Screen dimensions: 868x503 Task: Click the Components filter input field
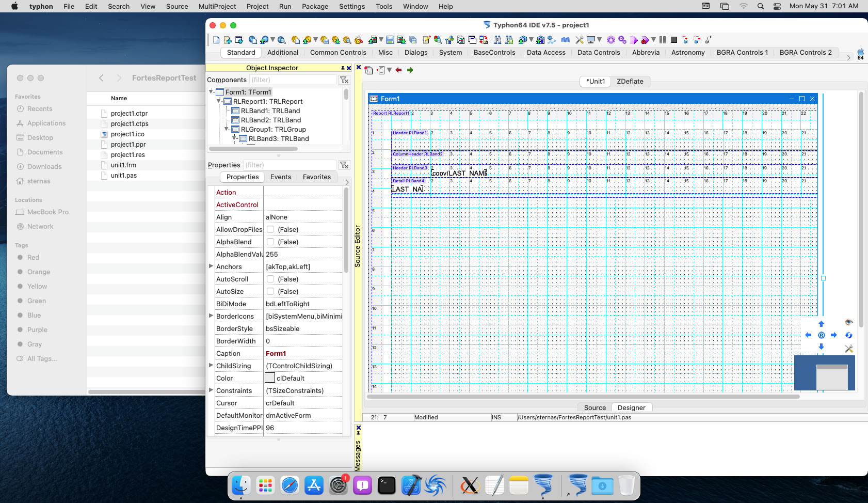293,80
